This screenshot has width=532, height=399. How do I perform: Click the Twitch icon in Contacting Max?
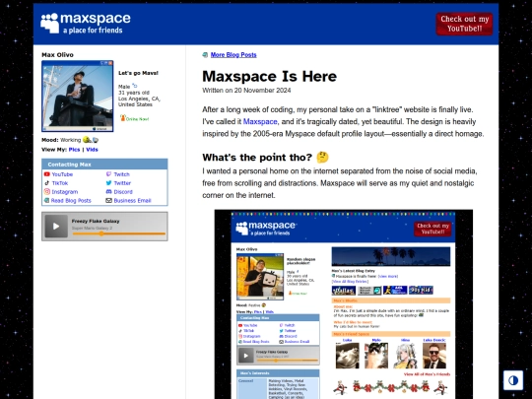click(108, 174)
